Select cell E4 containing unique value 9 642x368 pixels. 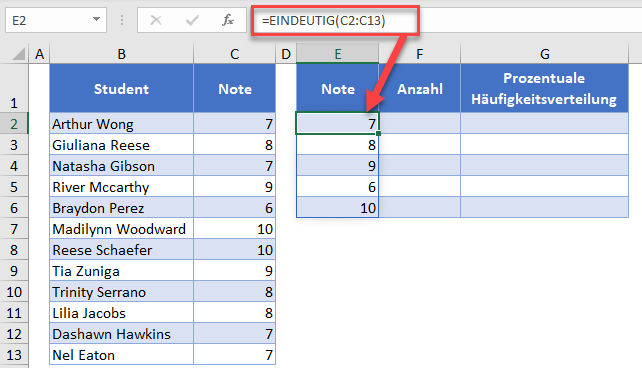coord(337,165)
